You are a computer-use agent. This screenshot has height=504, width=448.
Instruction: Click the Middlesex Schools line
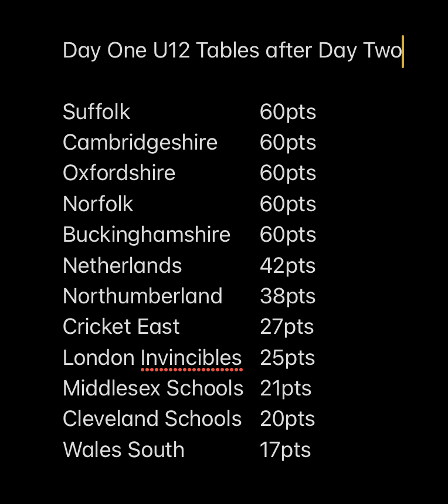point(153,388)
